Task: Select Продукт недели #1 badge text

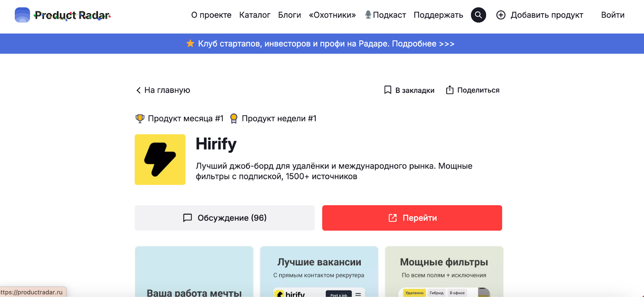Action: tap(279, 119)
